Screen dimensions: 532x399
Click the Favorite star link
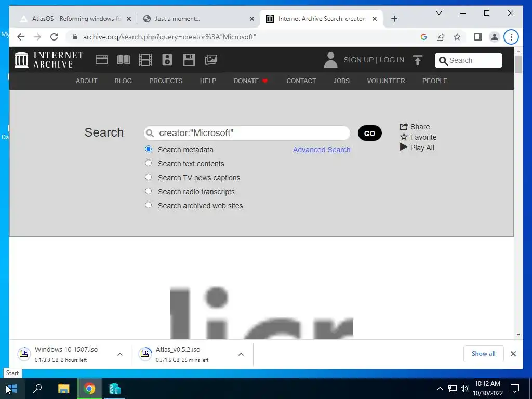(418, 137)
